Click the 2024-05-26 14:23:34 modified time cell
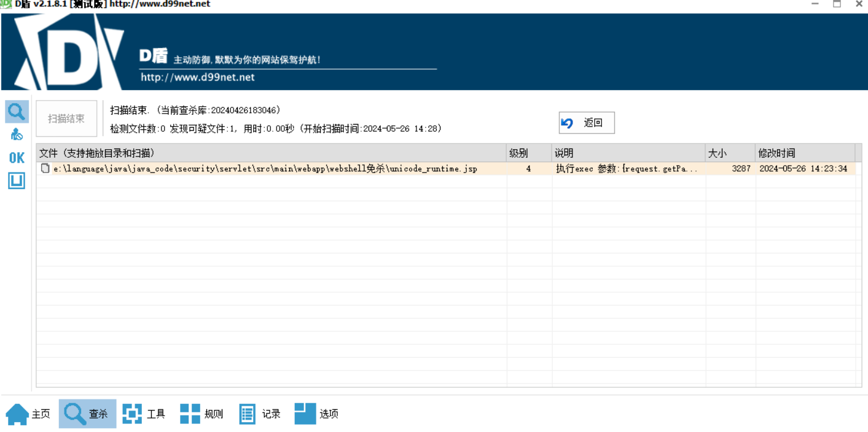The height and width of the screenshot is (432, 868). click(805, 169)
